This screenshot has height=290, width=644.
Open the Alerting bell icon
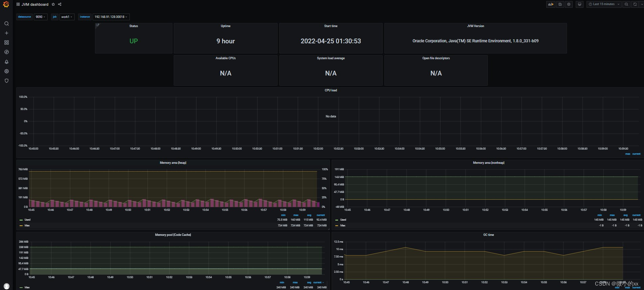click(x=6, y=62)
